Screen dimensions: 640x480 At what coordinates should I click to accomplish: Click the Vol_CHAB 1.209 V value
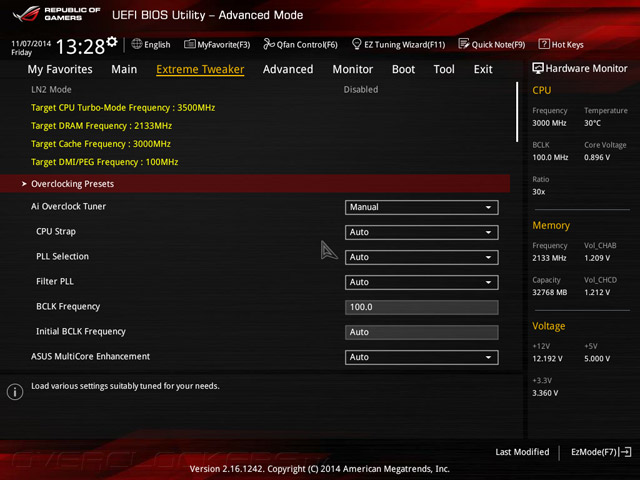(x=597, y=258)
